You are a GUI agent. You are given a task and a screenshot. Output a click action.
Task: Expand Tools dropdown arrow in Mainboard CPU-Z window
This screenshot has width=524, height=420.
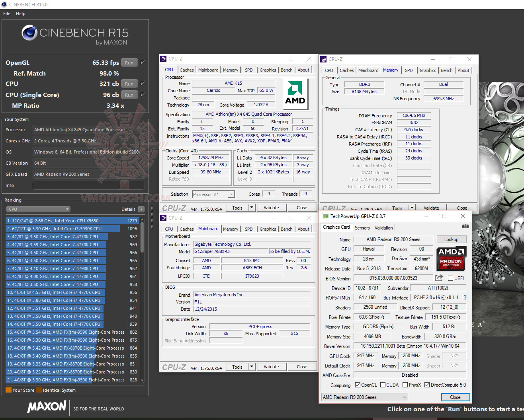pyautogui.click(x=252, y=367)
